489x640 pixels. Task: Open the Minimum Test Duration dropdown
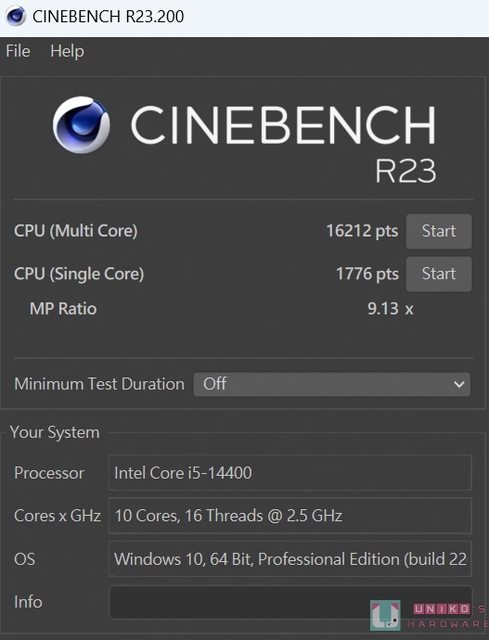332,384
